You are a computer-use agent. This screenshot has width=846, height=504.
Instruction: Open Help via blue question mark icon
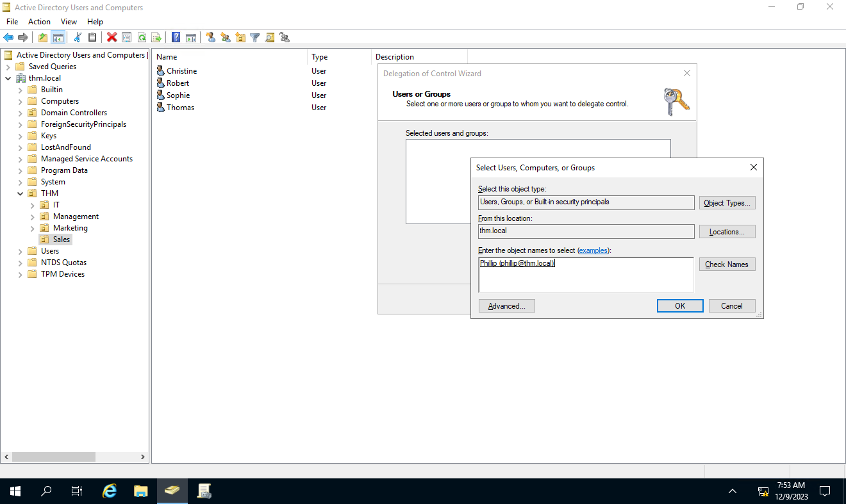pyautogui.click(x=176, y=38)
